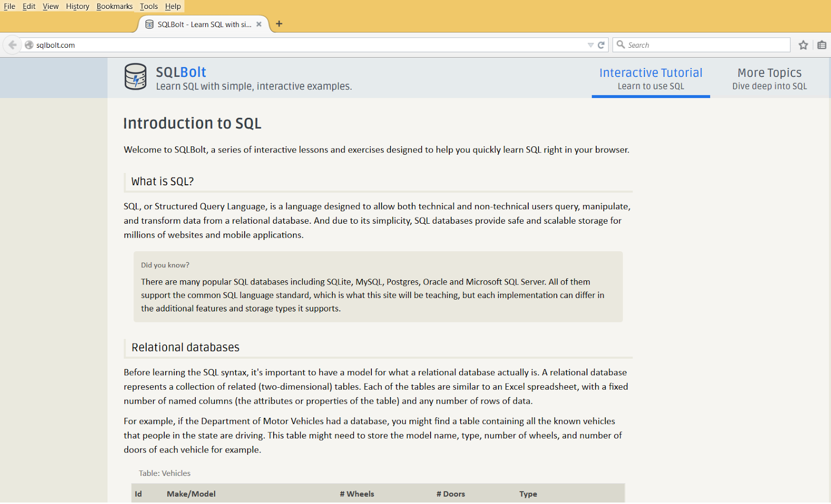Show bookmarks list icon in toolbar
831x504 pixels.
pos(822,45)
